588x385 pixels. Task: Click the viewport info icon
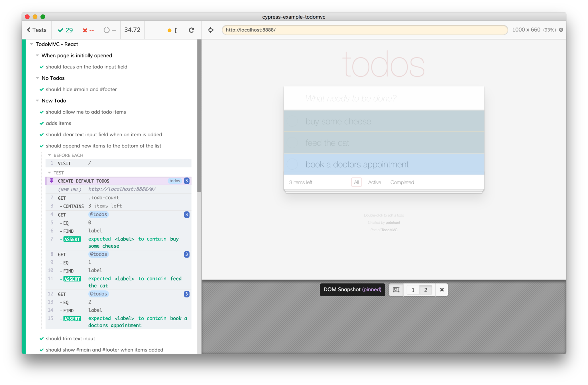[x=561, y=30]
